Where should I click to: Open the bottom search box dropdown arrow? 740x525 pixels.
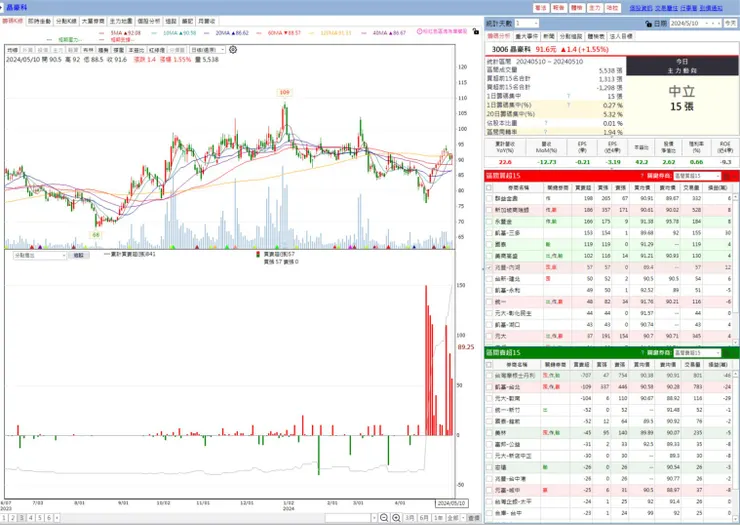(374, 518)
